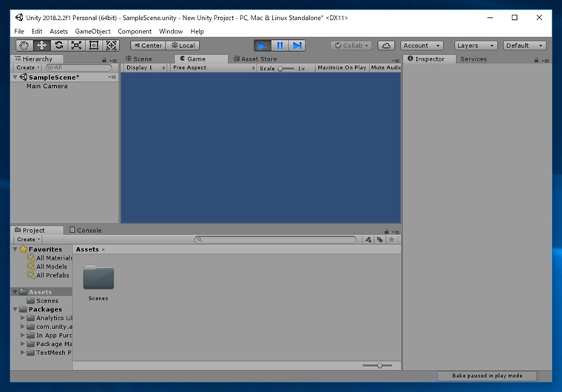Expand the Analytics Library package
The width and height of the screenshot is (562, 392).
pos(22,318)
